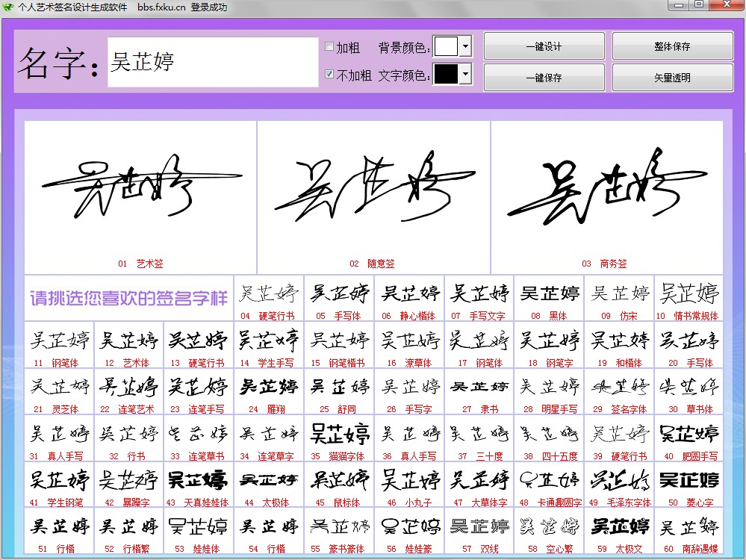
Task: Choose the 08 黑体 font sample
Action: coord(550,298)
